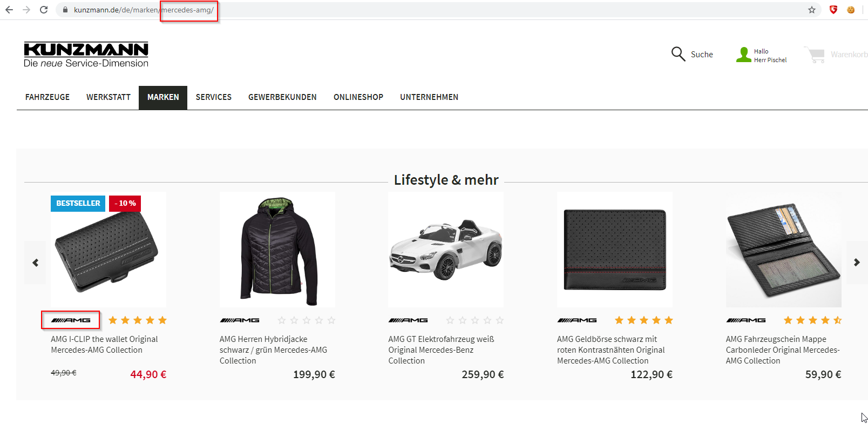The height and width of the screenshot is (437, 868).
Task: Open the AMG Geldbörse schwarz product title
Action: pos(611,350)
